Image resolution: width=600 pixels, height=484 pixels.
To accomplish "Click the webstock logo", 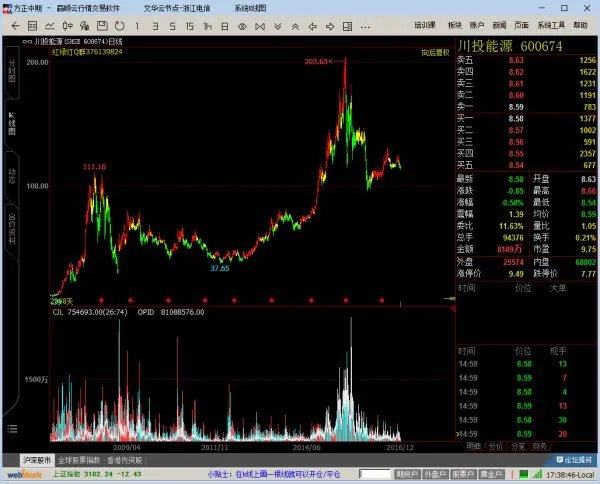I will tap(24, 475).
